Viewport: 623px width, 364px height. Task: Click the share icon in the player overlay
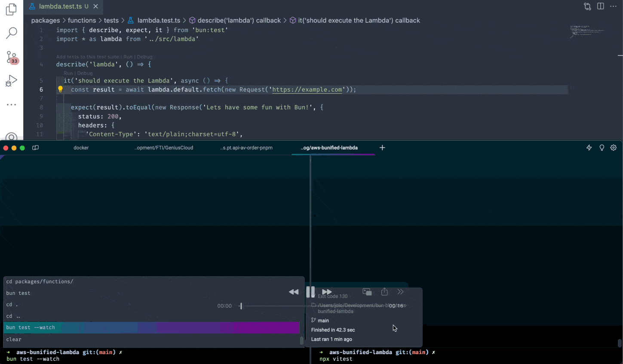click(x=384, y=292)
